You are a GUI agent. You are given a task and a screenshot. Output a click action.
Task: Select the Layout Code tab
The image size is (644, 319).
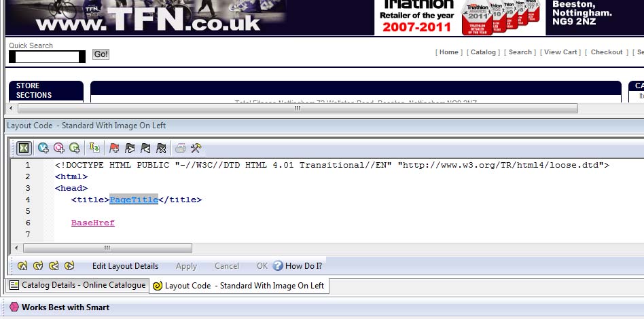pyautogui.click(x=239, y=286)
